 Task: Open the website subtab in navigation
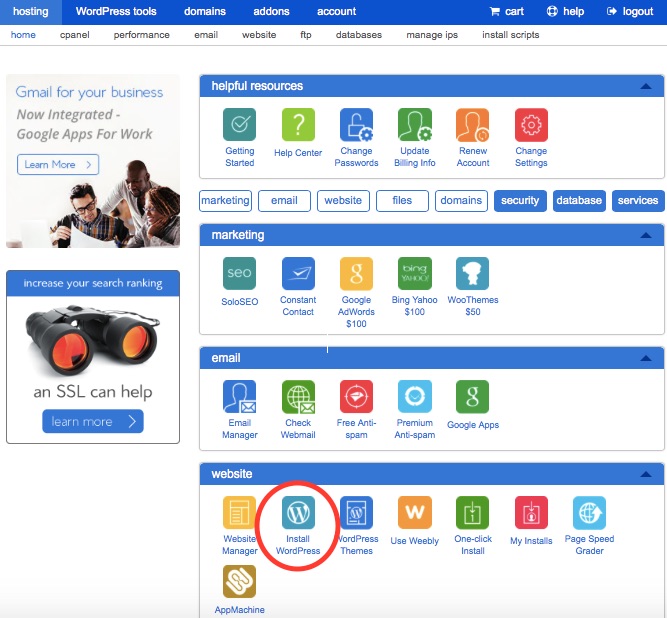pos(259,35)
